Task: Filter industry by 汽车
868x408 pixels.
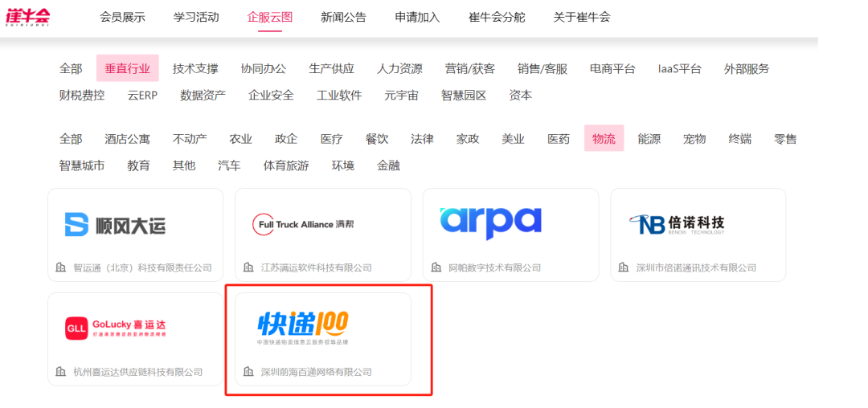Action: click(229, 165)
